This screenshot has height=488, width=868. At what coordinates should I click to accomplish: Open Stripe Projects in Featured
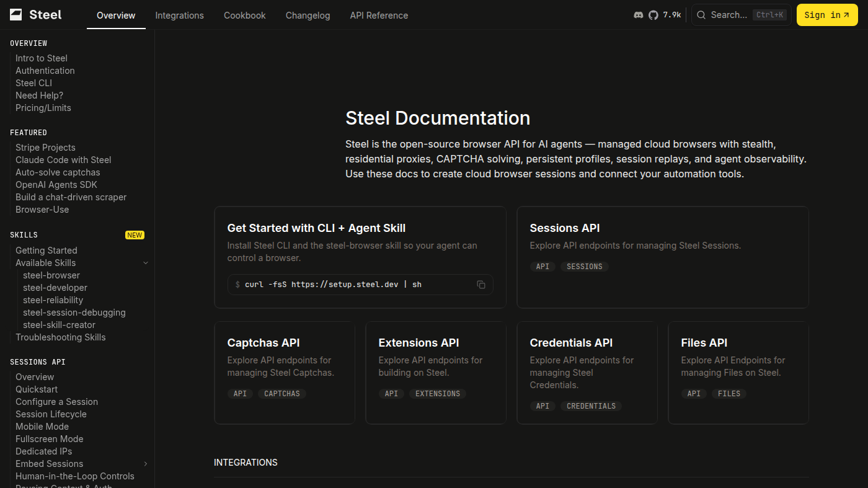click(45, 148)
